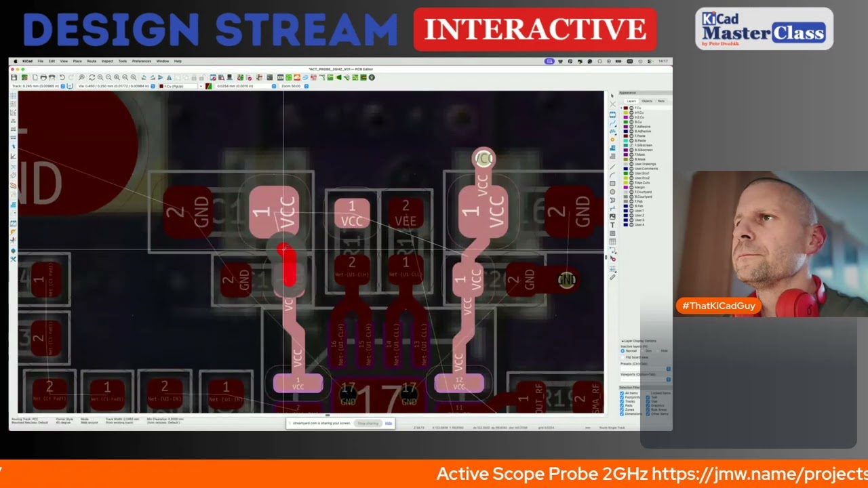This screenshot has width=868, height=488.
Task: Select the Draw polygon tool
Action: point(612,200)
